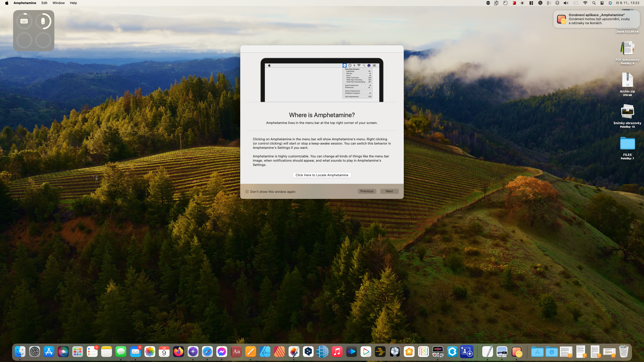Click the Amphetamine pill icon in menu bar
This screenshot has width=644, height=362.
488,3
